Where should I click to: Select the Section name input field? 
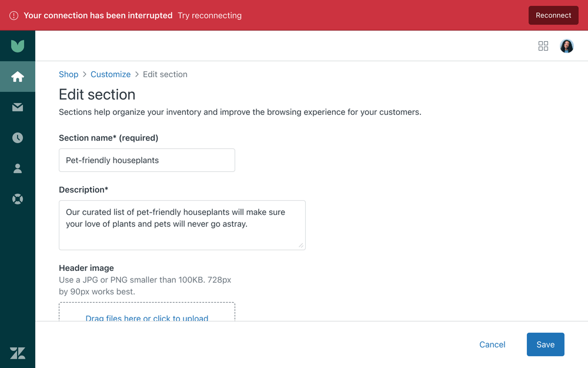point(146,160)
